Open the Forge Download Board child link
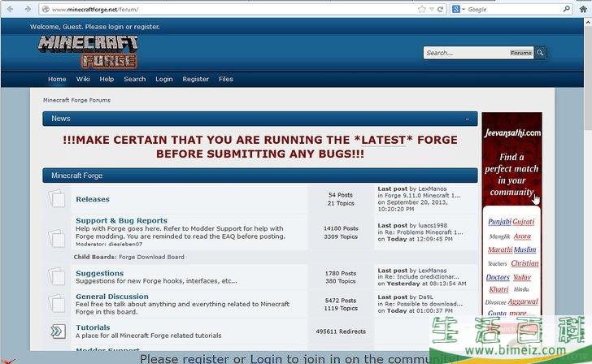 151,257
